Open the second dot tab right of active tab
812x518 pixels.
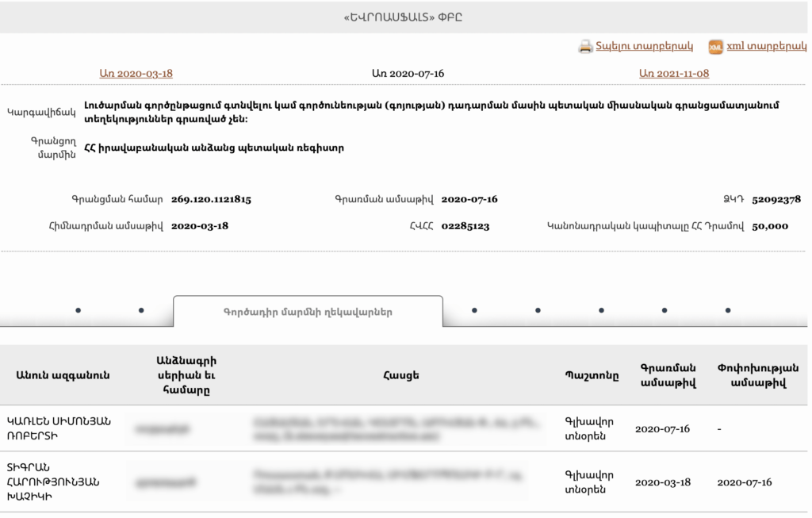[x=538, y=310]
